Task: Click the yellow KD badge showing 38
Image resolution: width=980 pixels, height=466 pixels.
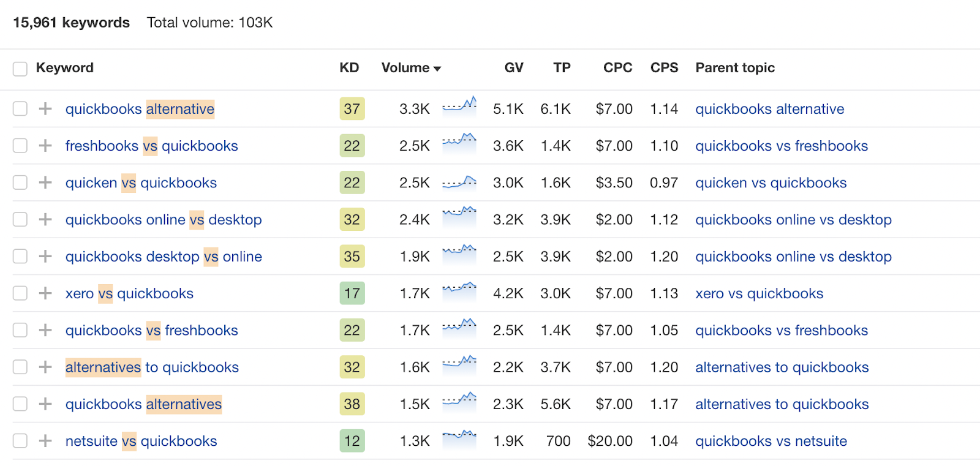Action: 352,404
